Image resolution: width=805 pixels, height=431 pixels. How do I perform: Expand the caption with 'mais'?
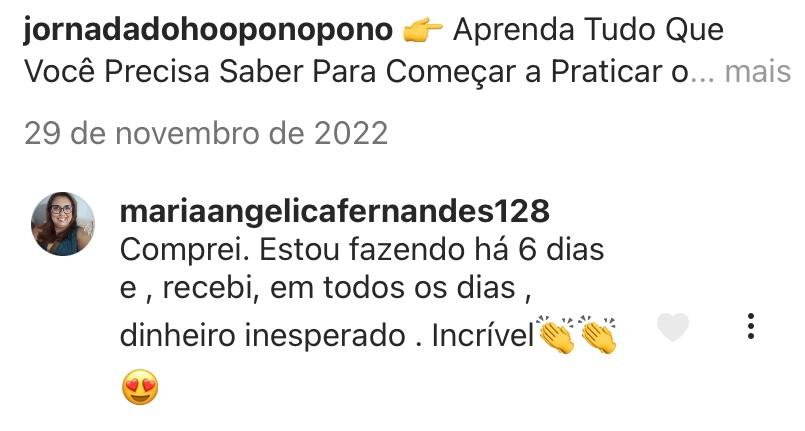tap(758, 72)
